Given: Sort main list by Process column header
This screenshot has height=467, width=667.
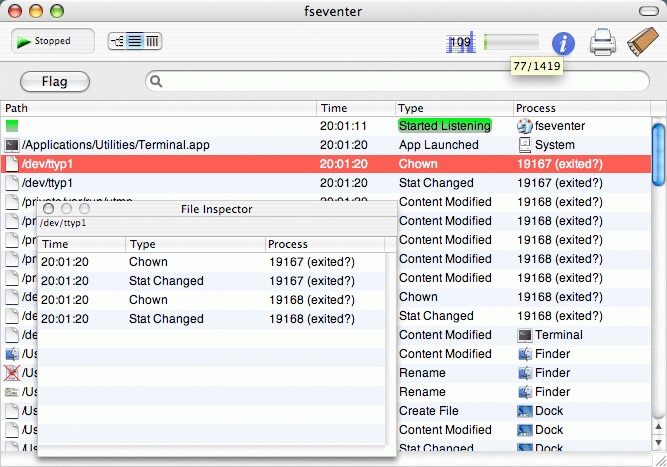Looking at the screenshot, I should [x=580, y=108].
